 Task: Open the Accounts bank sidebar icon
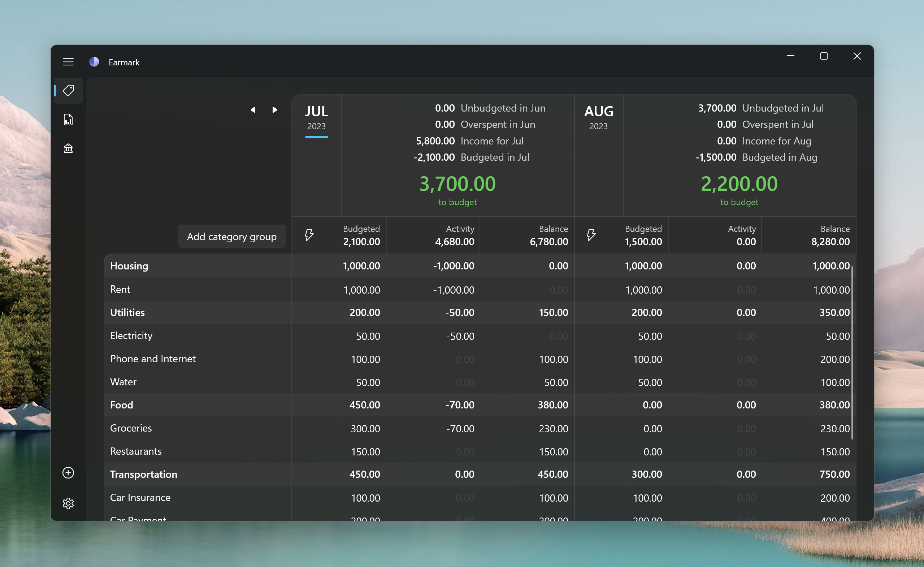point(68,148)
